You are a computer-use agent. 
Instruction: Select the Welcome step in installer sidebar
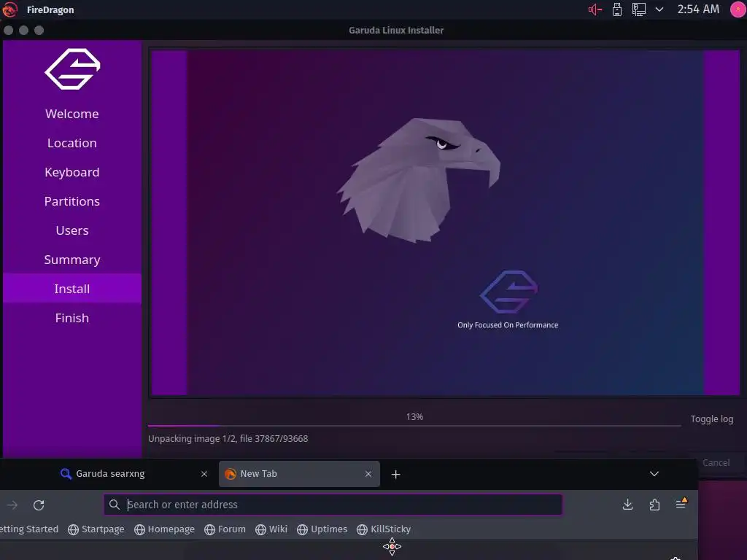72,114
